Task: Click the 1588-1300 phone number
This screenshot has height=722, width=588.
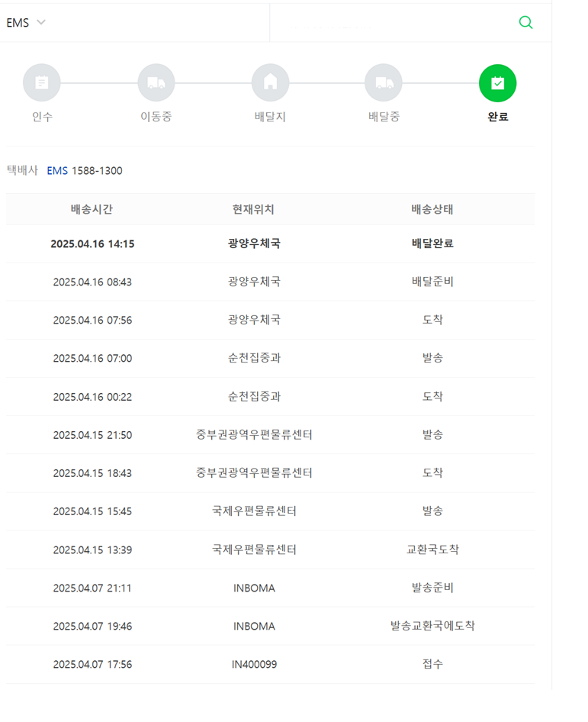Action: pyautogui.click(x=97, y=171)
